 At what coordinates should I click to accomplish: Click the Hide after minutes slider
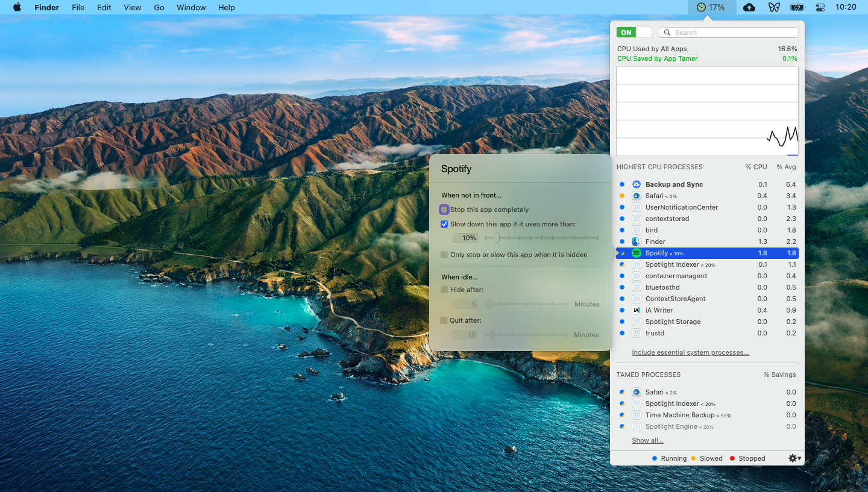526,304
